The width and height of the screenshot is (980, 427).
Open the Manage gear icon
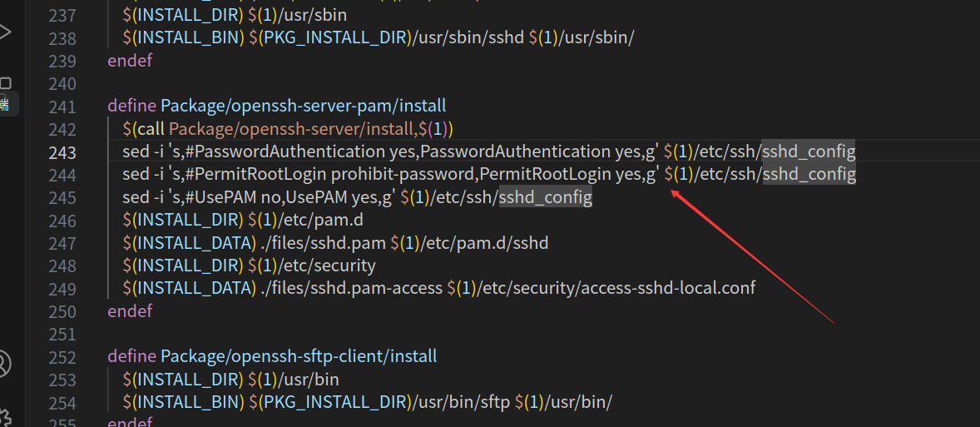pos(5,415)
